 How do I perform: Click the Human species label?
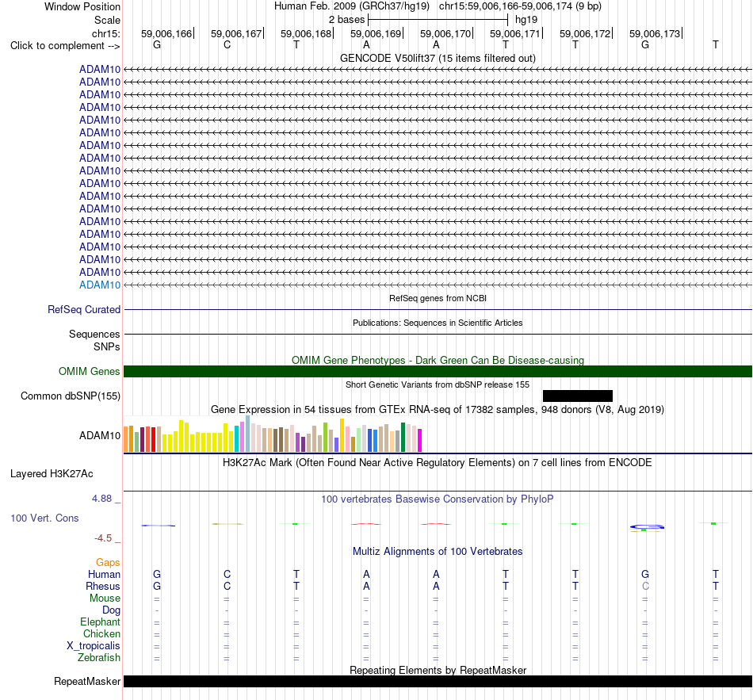click(104, 575)
